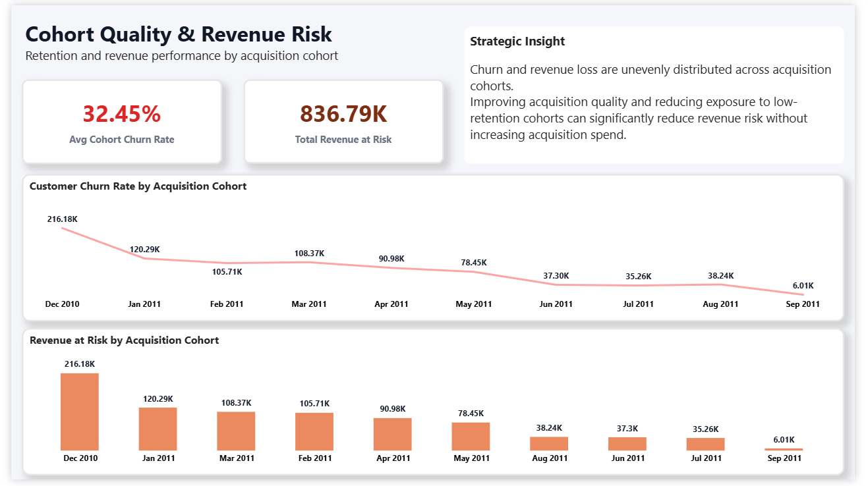868x486 pixels.
Task: Select the May 2011 revenue bar
Action: click(471, 436)
